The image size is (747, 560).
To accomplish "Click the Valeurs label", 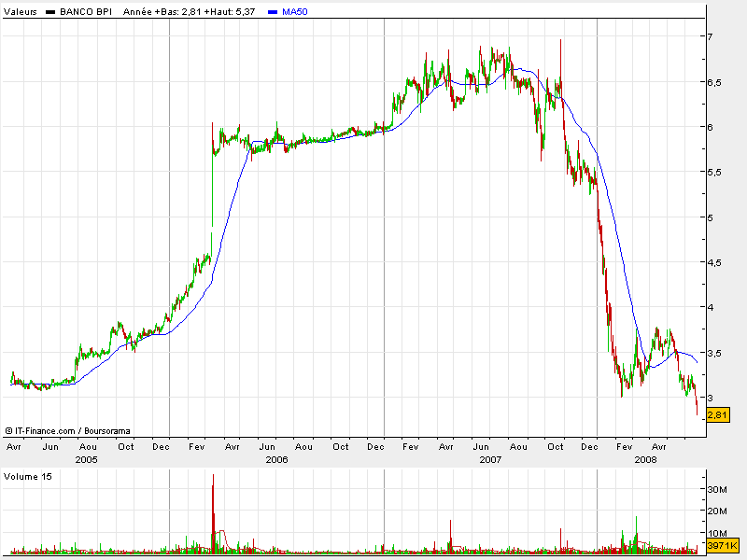I will pos(21,12).
